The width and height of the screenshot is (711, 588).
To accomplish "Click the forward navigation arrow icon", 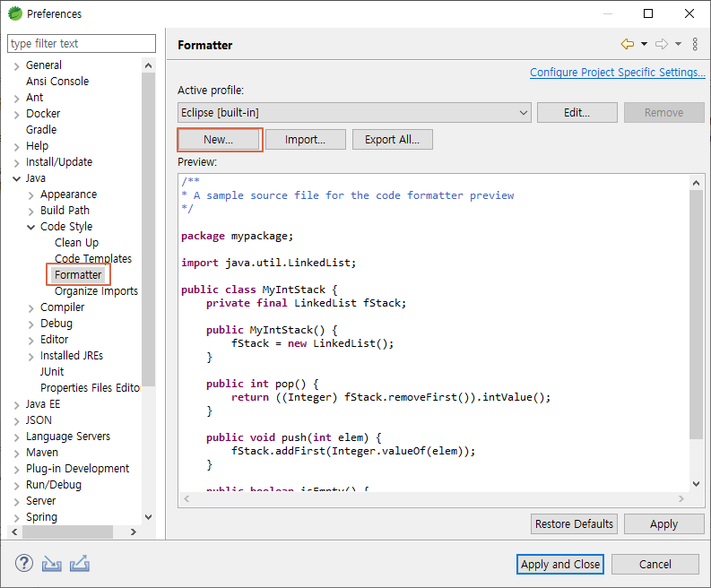I will tap(662, 44).
